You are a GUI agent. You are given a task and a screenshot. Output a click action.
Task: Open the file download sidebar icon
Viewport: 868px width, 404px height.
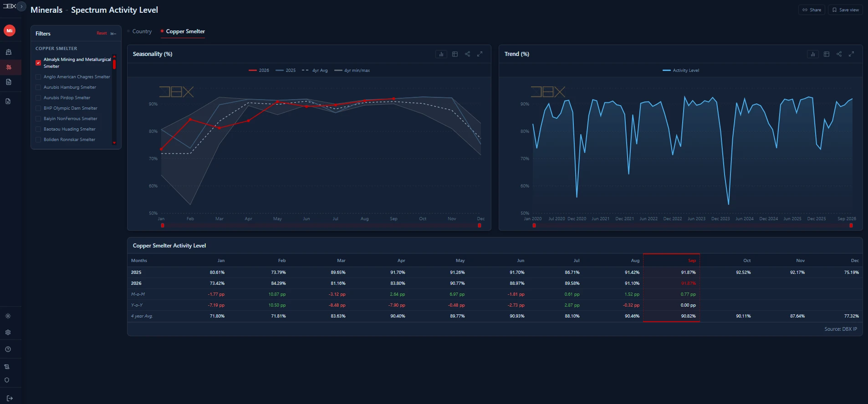8,101
